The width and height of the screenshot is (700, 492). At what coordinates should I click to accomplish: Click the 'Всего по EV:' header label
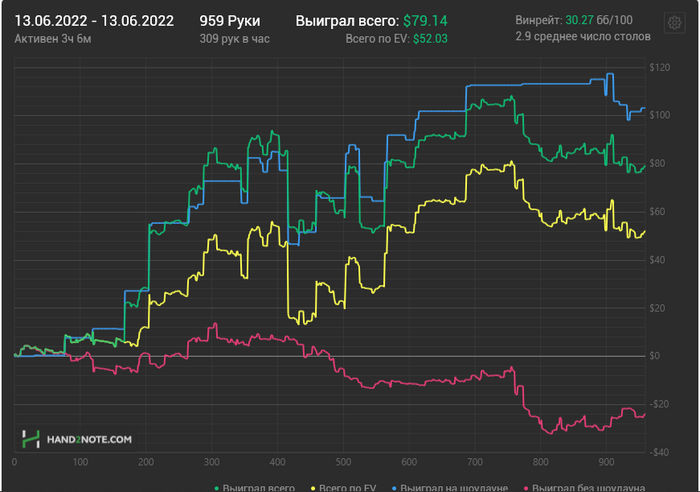pyautogui.click(x=378, y=39)
